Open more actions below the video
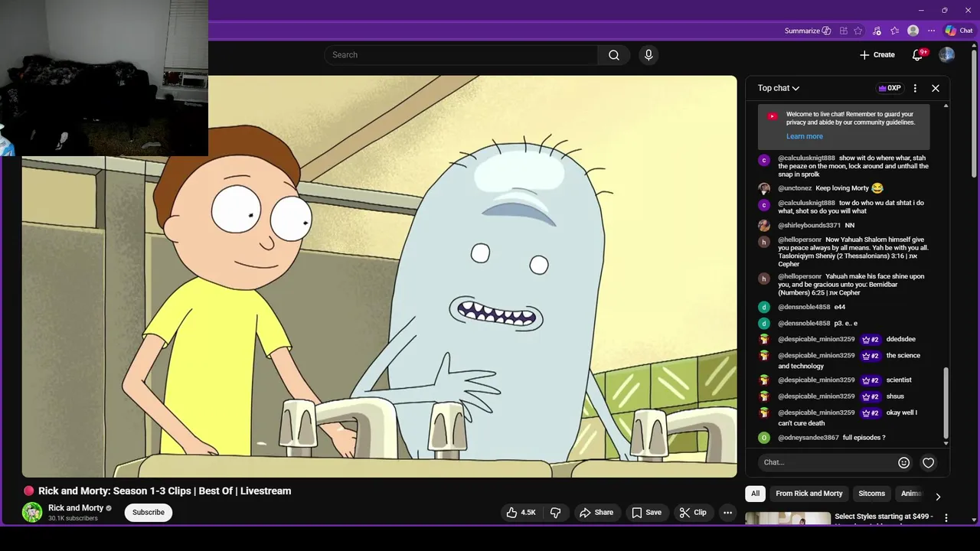The width and height of the screenshot is (980, 551). click(728, 513)
